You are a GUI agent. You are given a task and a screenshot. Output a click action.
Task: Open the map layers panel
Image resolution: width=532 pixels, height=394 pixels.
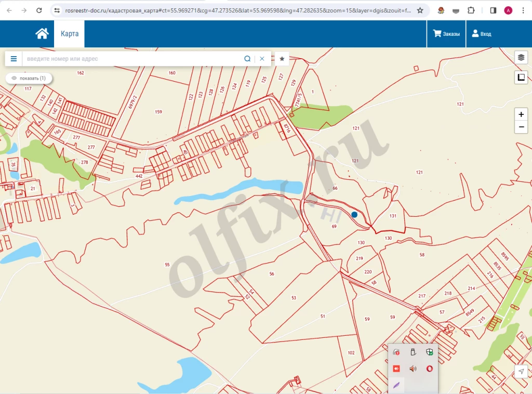(521, 57)
